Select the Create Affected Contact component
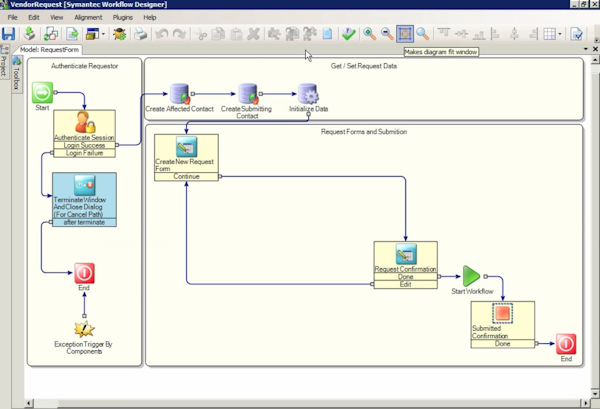The image size is (600, 409). tap(179, 94)
